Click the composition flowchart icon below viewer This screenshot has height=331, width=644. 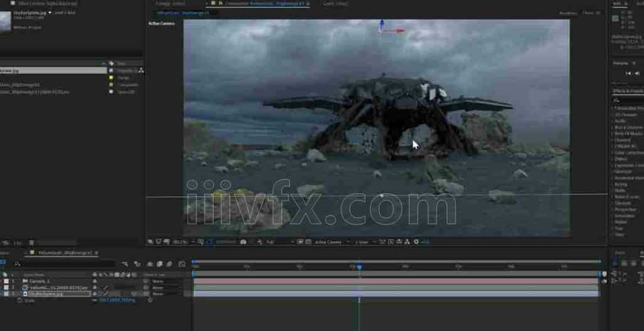tap(407, 242)
